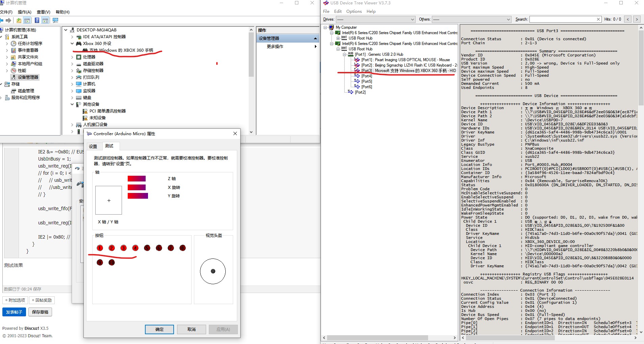This screenshot has height=344, width=644.
Task: Open the 帮助(H) menu in Computer Management
Action: [x=63, y=12]
